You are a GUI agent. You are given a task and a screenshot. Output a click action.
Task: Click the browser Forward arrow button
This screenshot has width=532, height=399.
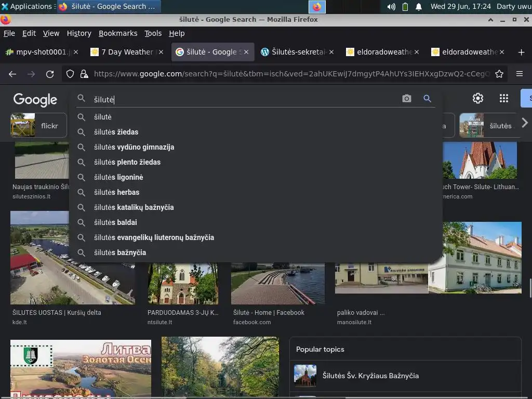click(x=31, y=74)
